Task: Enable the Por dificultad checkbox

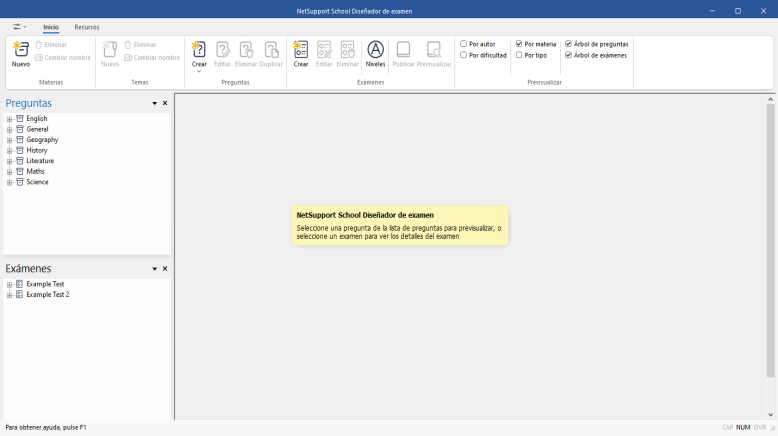Action: 463,55
